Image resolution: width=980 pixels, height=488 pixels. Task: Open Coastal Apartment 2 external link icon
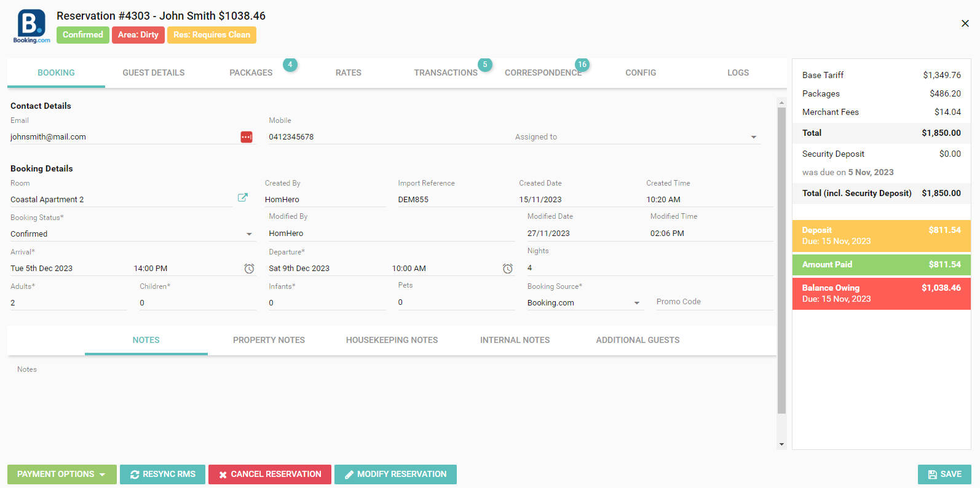click(x=243, y=197)
